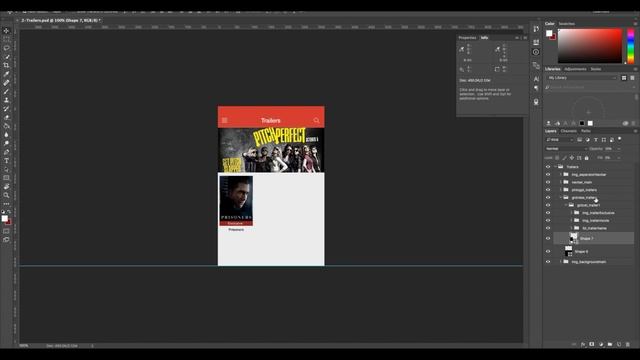This screenshot has width=640, height=360.
Task: Select the Clone Stamp tool
Action: tap(6, 100)
